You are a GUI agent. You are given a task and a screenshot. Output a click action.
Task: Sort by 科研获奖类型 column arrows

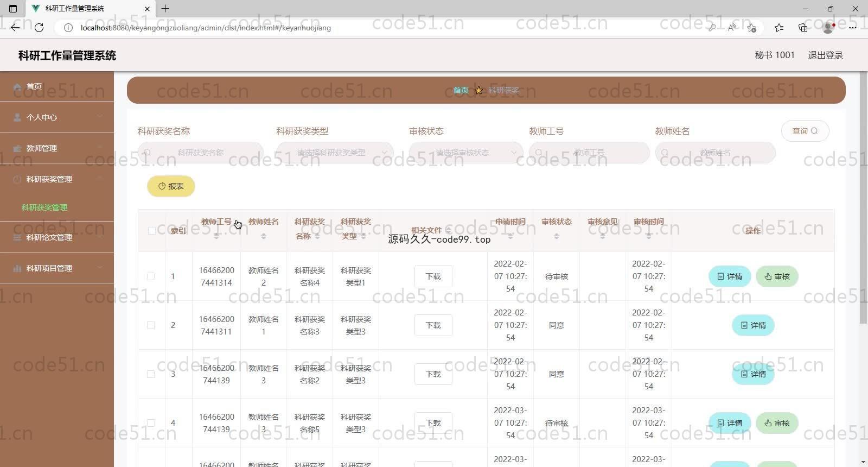(x=363, y=236)
